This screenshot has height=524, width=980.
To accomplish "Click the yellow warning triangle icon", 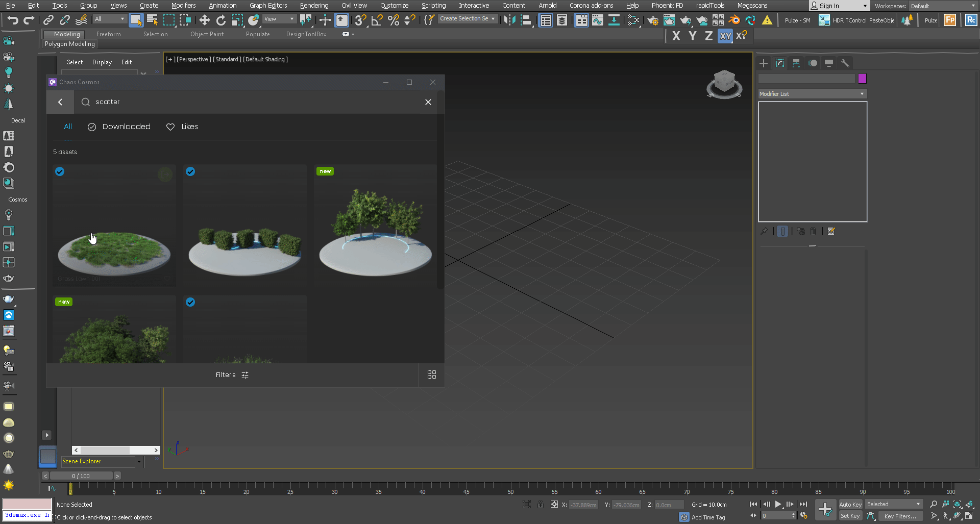I will point(767,20).
